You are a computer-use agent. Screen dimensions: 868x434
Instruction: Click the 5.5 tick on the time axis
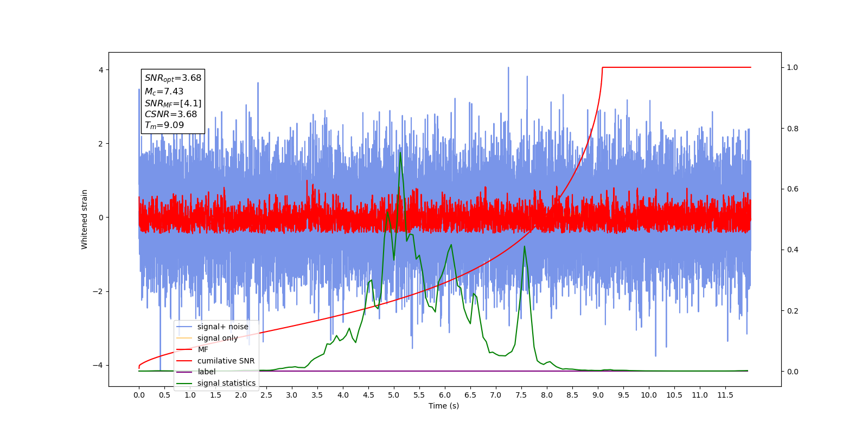pyautogui.click(x=419, y=395)
